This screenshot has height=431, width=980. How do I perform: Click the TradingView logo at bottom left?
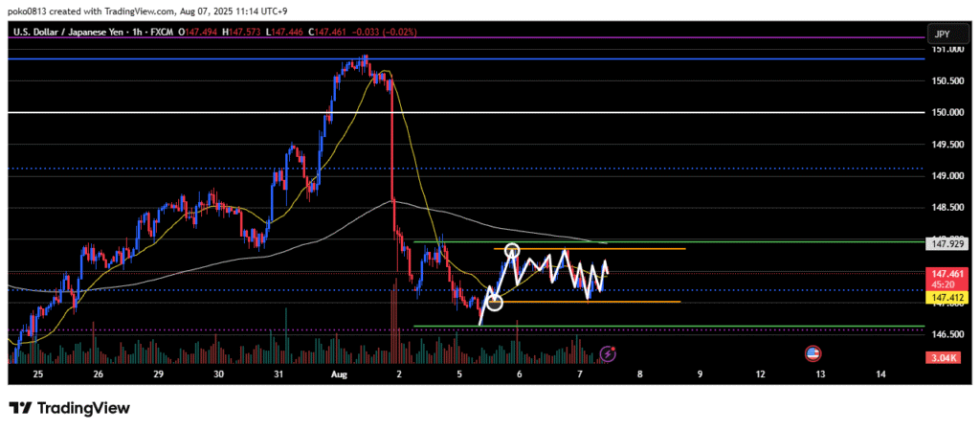pos(69,409)
